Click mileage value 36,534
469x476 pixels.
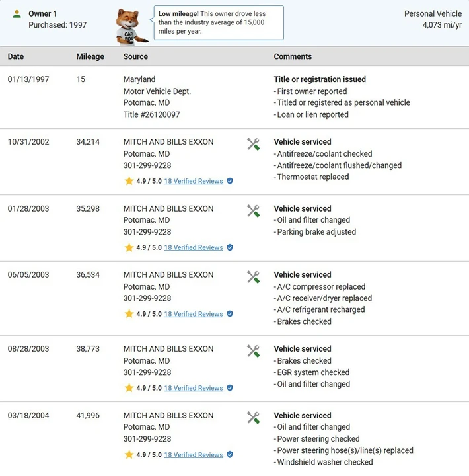tap(88, 275)
